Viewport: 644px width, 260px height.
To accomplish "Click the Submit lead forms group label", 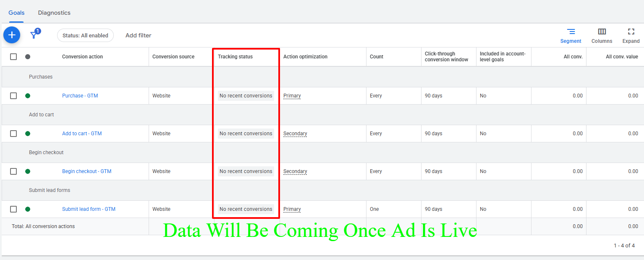I will pos(50,190).
